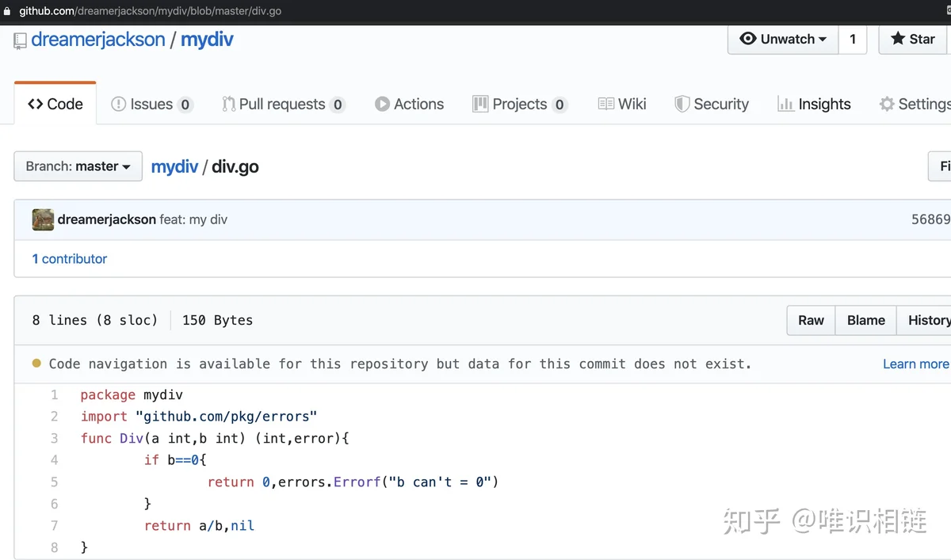The image size is (951, 560).
Task: Click the Pull requests counter badge 0
Action: 338,105
